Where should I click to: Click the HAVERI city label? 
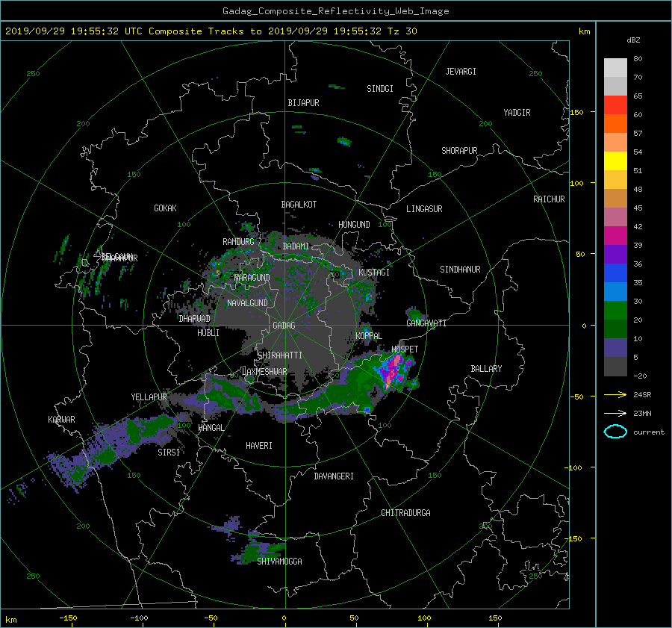click(x=259, y=446)
